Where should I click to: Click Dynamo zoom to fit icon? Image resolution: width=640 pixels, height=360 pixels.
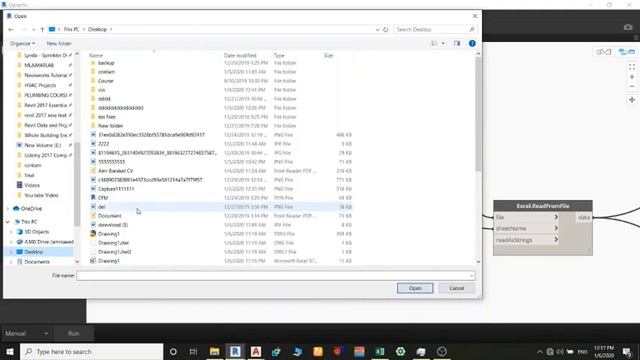pyautogui.click(x=632, y=67)
